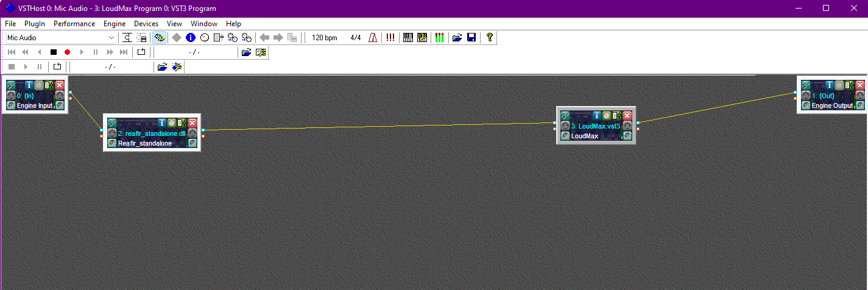Viewport: 868px width, 290px height.
Task: Click chain link icon on LoudMax plugin
Action: coord(565,115)
